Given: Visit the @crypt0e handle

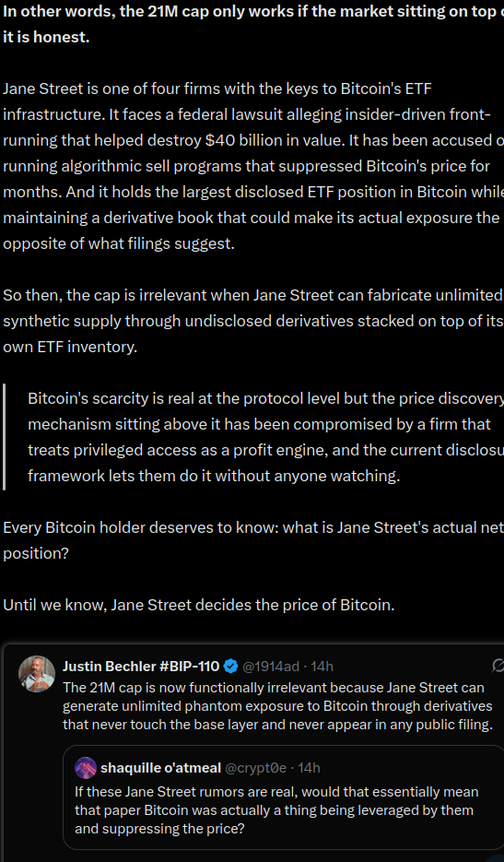Looking at the screenshot, I should [x=255, y=767].
